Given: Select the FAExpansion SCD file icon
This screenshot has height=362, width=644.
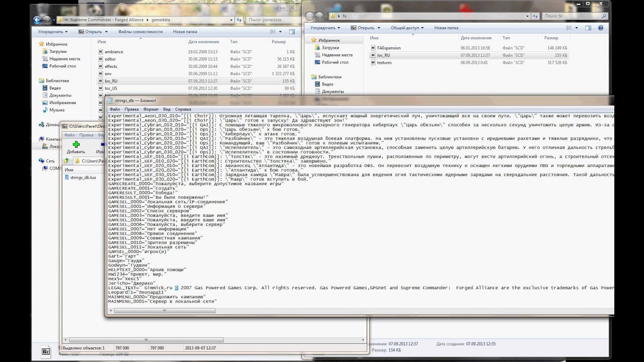Looking at the screenshot, I should point(373,48).
